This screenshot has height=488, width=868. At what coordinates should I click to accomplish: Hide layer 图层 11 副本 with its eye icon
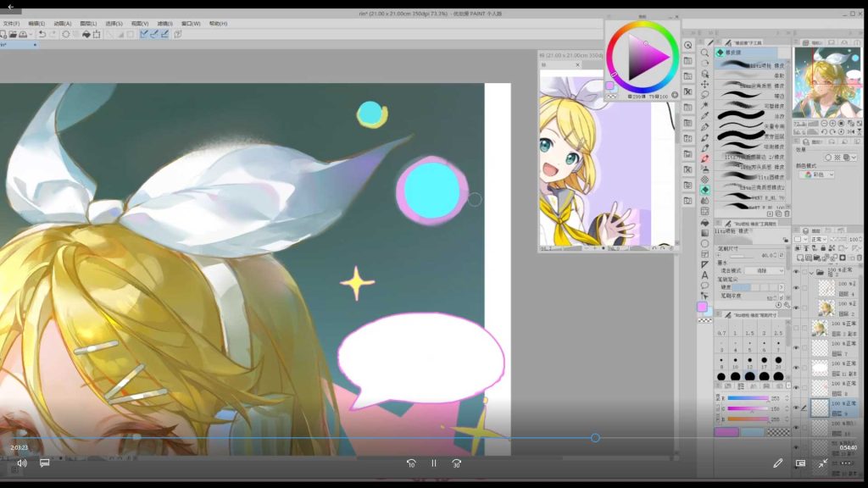797,368
